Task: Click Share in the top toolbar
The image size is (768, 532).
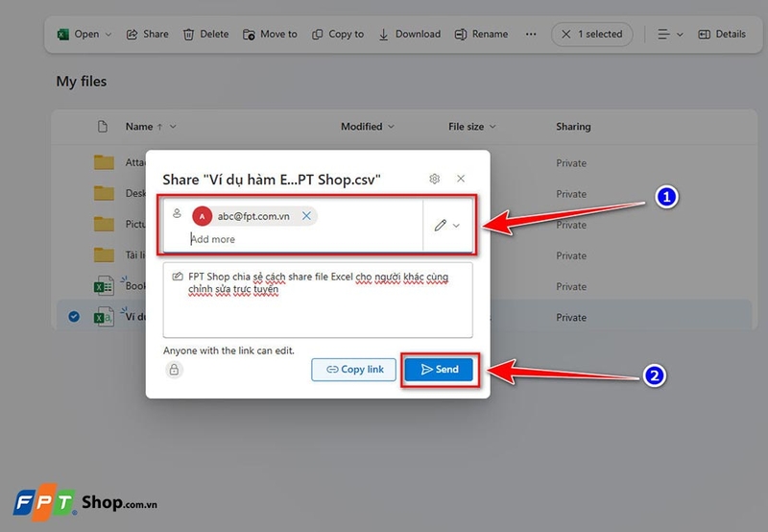Action: [148, 35]
